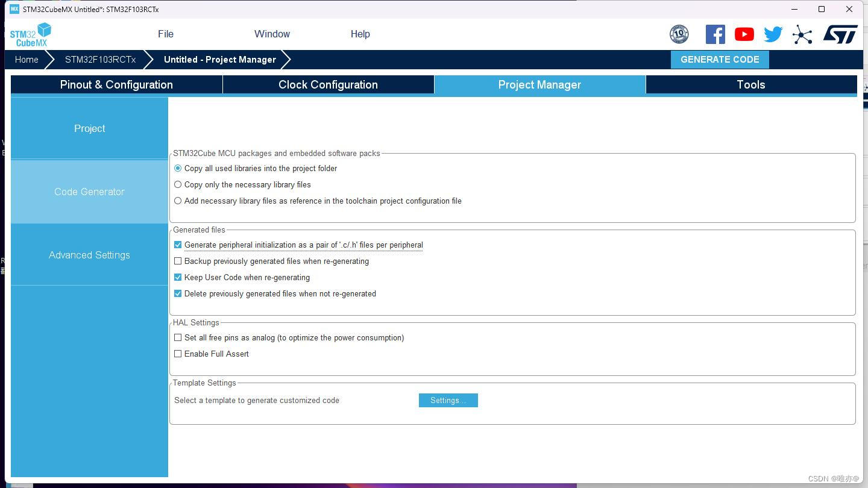Switch to Tools tab
This screenshot has height=488, width=868.
[751, 84]
